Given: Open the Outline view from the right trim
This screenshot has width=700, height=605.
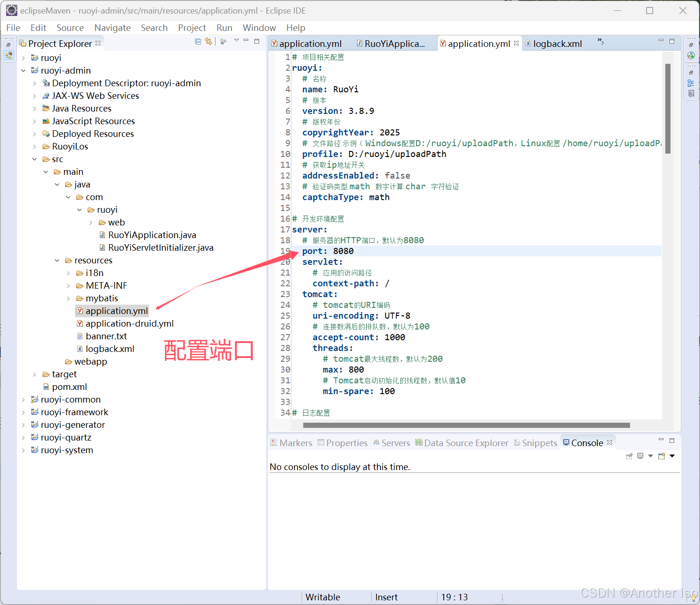Looking at the screenshot, I should pos(691,83).
